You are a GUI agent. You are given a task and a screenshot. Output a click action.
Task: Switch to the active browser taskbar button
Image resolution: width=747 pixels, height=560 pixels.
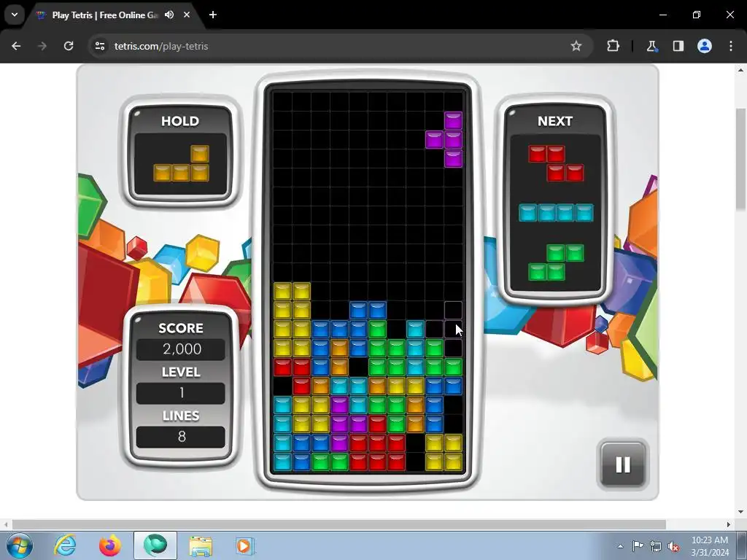155,545
